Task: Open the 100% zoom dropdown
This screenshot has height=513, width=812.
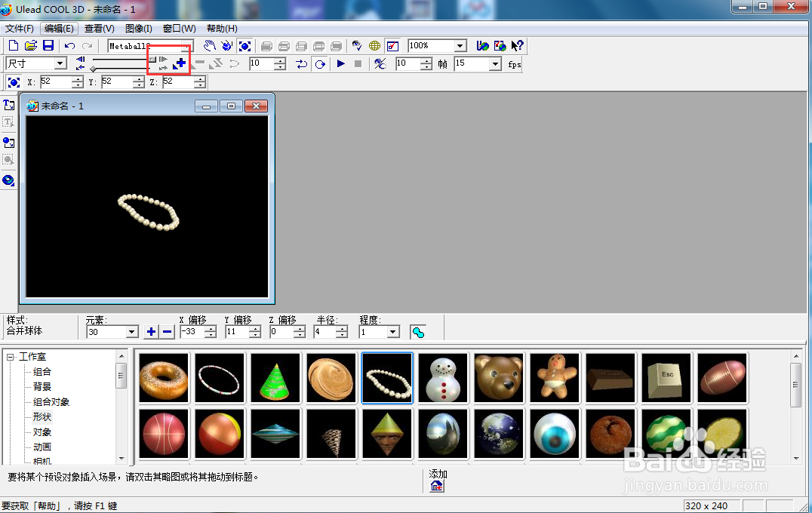Action: click(460, 46)
